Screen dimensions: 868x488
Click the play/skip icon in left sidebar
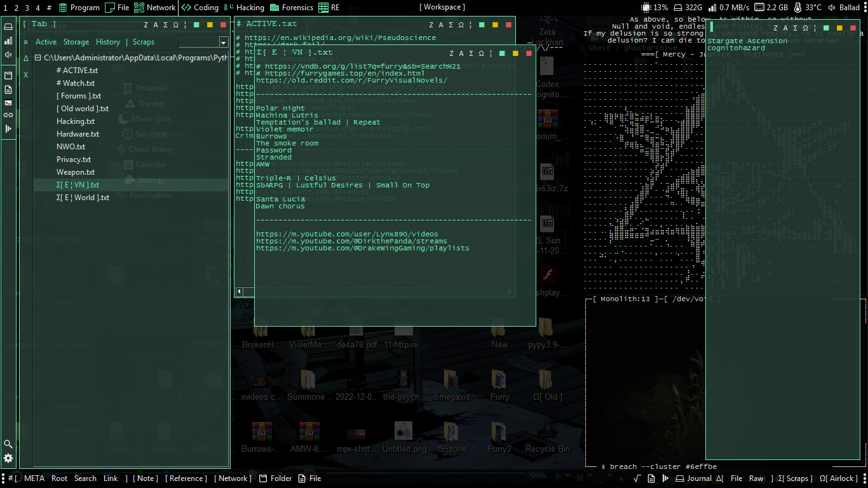pos(8,128)
